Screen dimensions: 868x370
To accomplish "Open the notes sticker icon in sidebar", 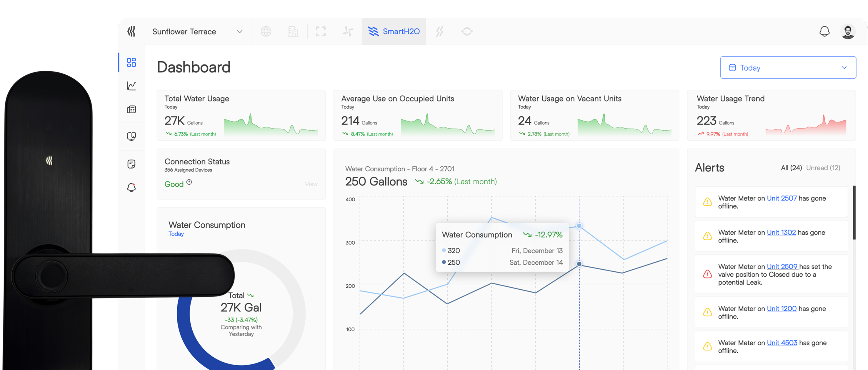I will coord(131,164).
